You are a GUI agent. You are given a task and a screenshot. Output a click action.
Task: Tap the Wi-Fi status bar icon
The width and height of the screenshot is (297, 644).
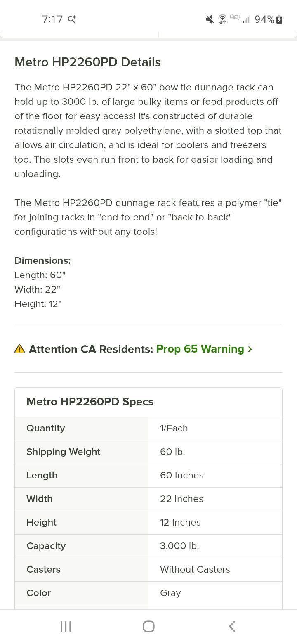222,19
